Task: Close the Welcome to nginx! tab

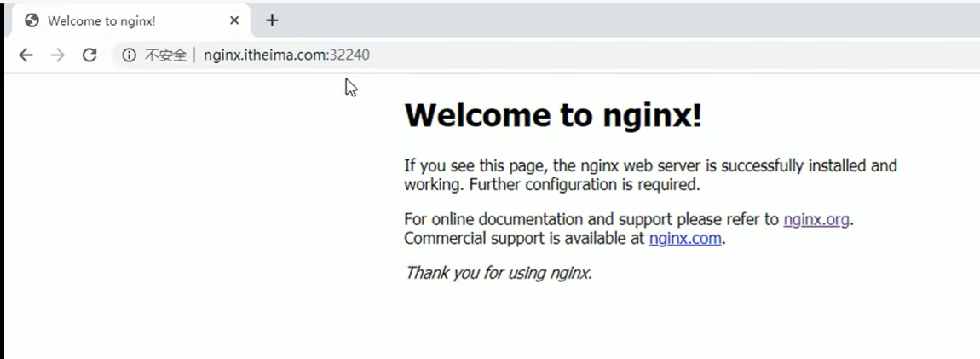Action: click(234, 20)
